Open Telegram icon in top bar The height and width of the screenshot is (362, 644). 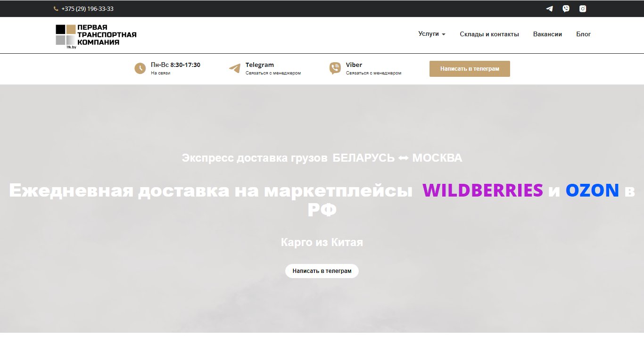[549, 8]
